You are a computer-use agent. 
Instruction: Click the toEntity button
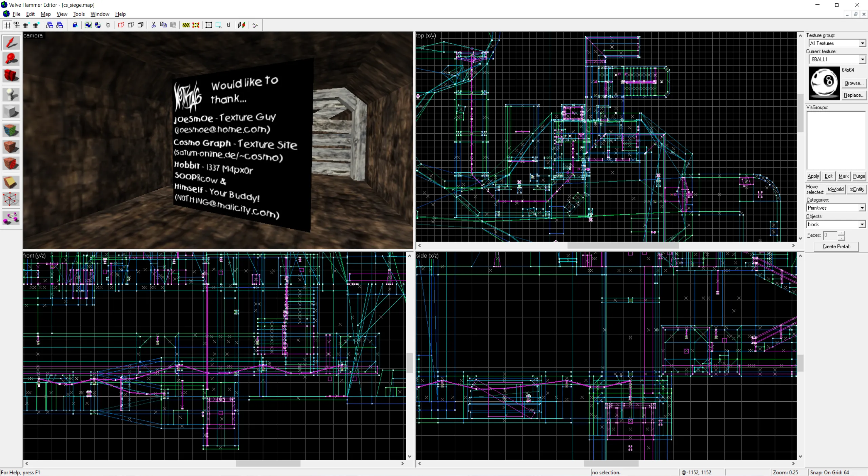pyautogui.click(x=856, y=189)
